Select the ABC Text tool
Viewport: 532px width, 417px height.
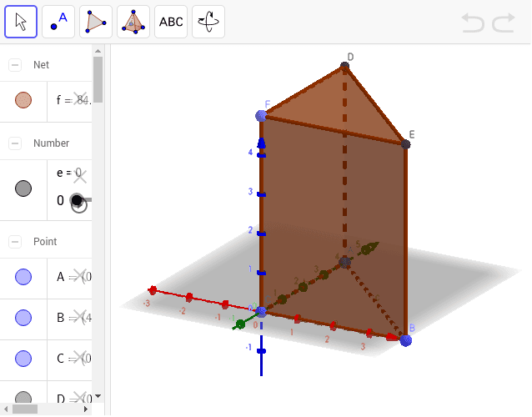[x=171, y=23]
